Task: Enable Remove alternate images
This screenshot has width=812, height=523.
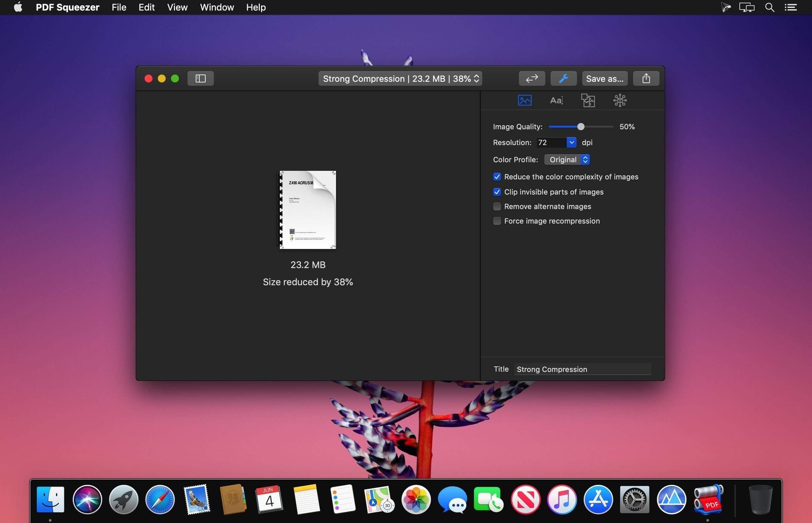Action: pyautogui.click(x=496, y=206)
